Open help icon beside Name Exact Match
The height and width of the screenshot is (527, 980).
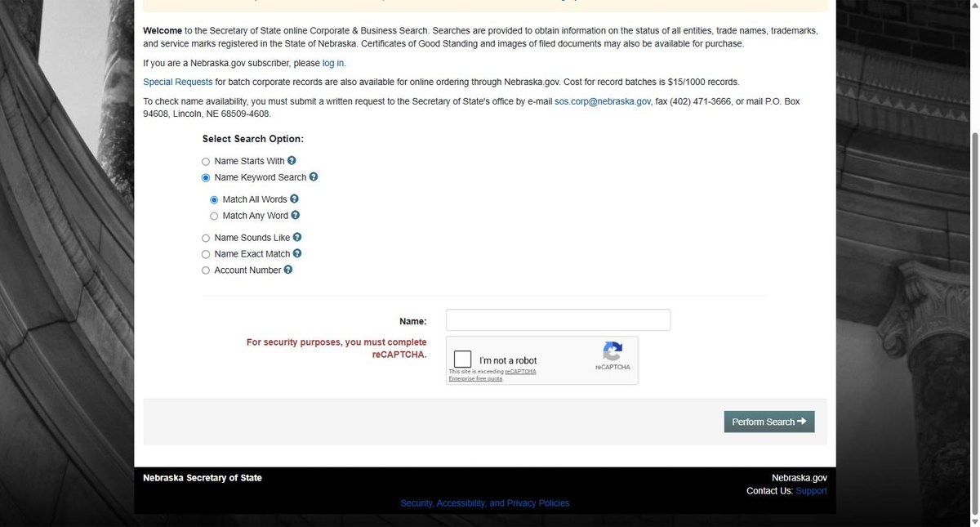coord(297,253)
